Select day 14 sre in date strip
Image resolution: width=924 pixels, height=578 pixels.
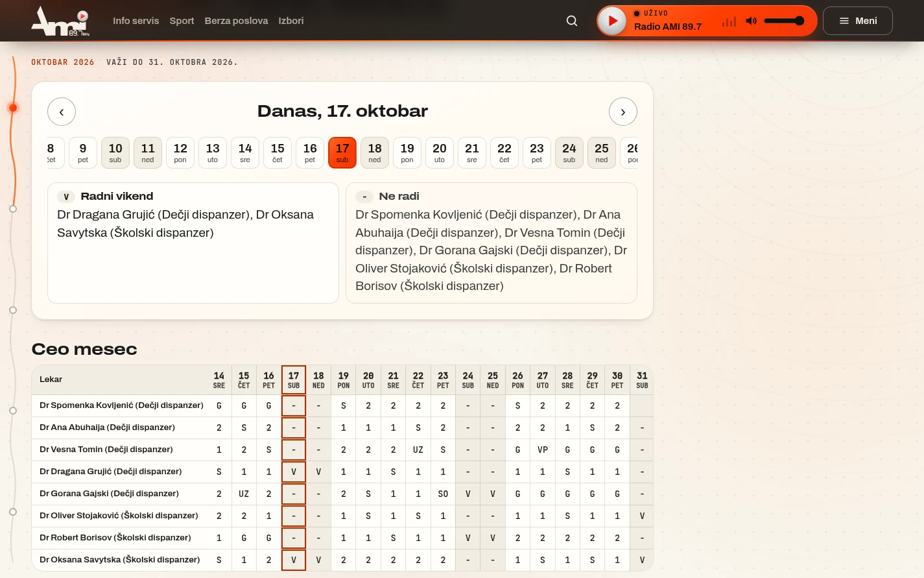(245, 152)
